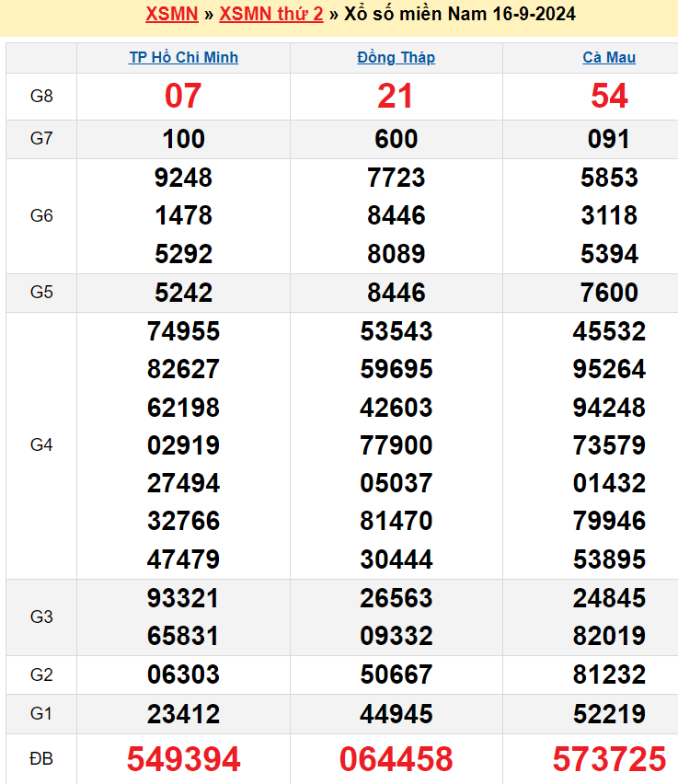The width and height of the screenshot is (678, 784).
Task: Select G3 number 82019
Action: (x=609, y=636)
